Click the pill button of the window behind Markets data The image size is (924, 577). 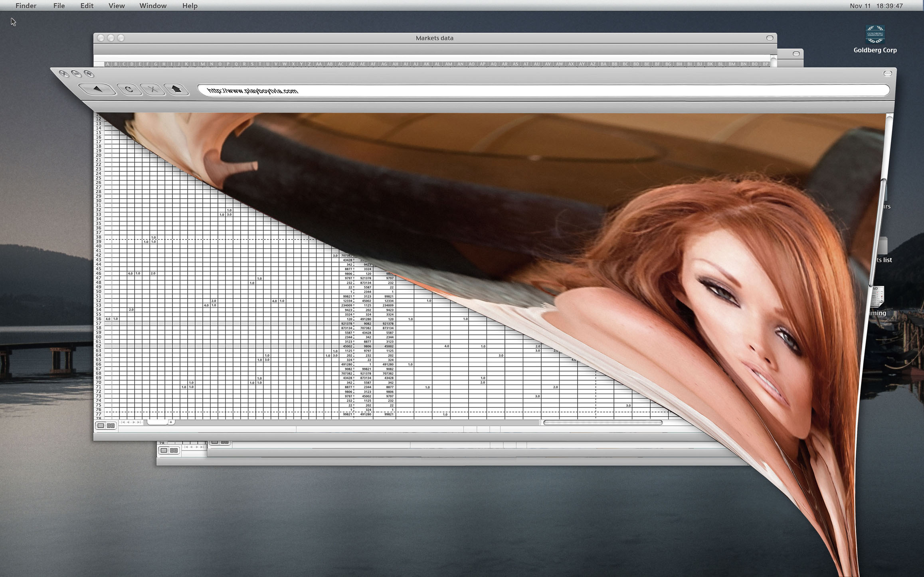click(796, 54)
